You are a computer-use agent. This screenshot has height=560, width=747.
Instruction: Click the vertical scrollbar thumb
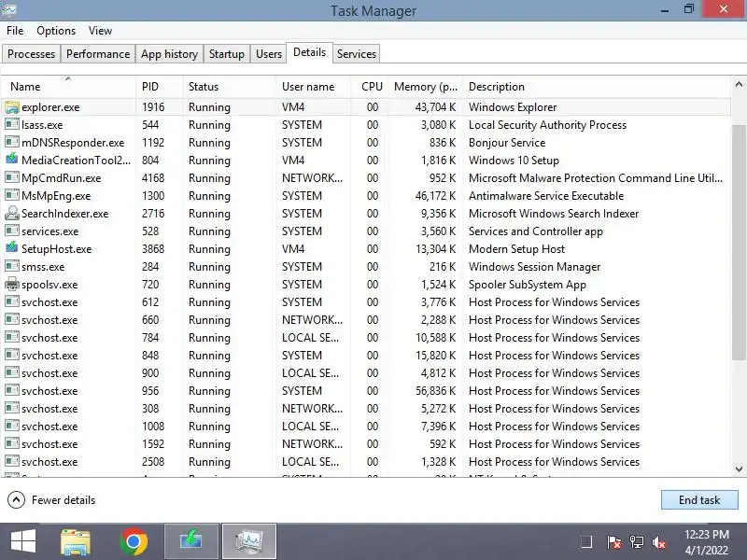pos(739,242)
